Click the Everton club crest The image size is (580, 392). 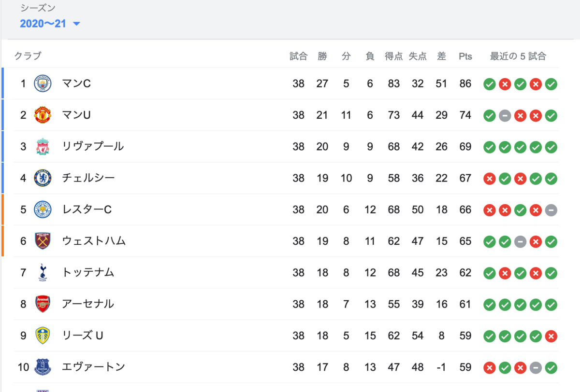(x=42, y=367)
